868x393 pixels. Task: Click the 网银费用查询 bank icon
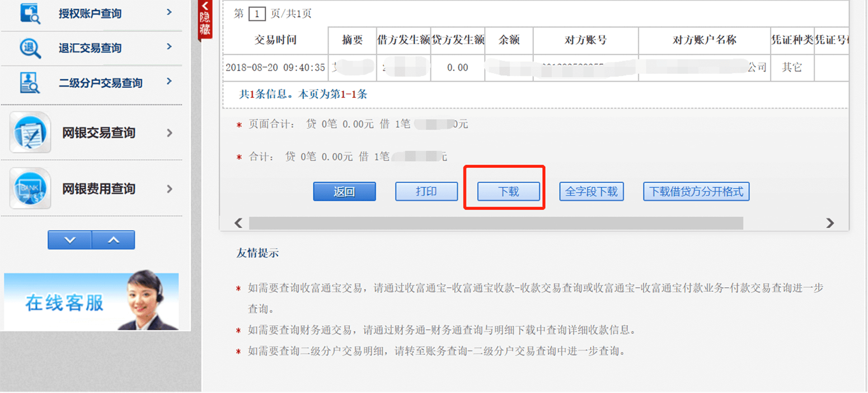[30, 189]
